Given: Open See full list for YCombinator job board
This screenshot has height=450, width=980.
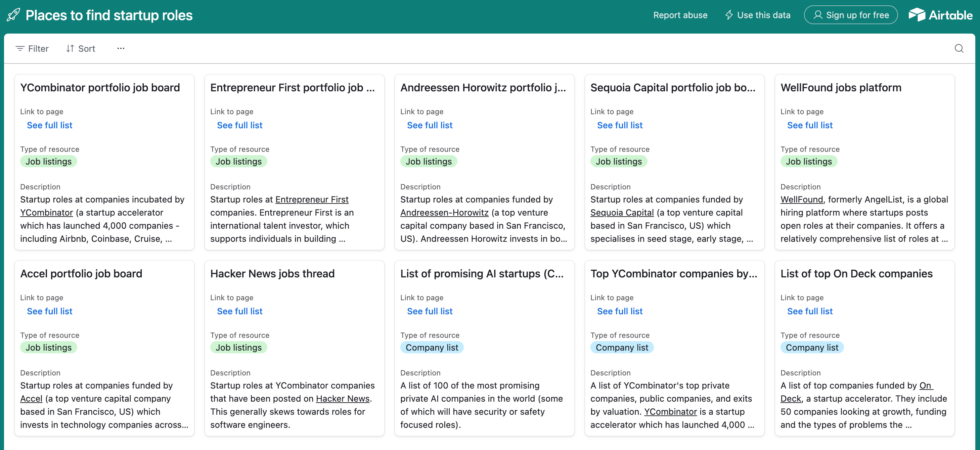Looking at the screenshot, I should [x=49, y=125].
